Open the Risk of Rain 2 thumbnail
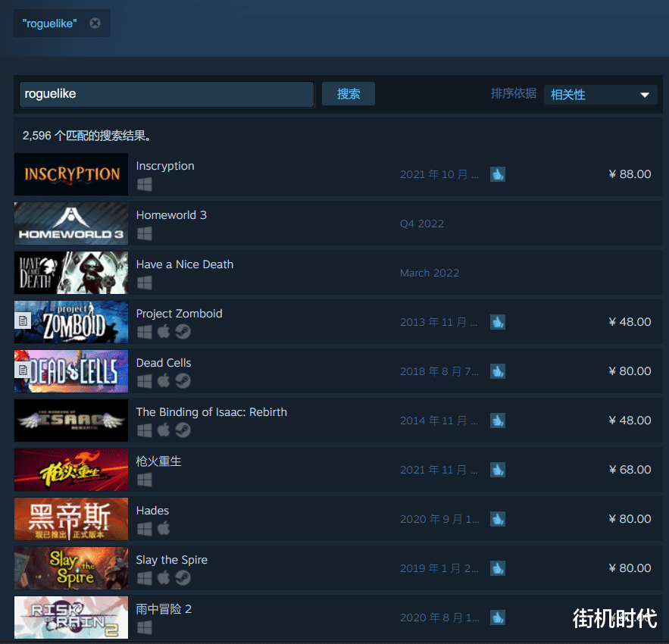The height and width of the screenshot is (644, 669). tap(71, 617)
